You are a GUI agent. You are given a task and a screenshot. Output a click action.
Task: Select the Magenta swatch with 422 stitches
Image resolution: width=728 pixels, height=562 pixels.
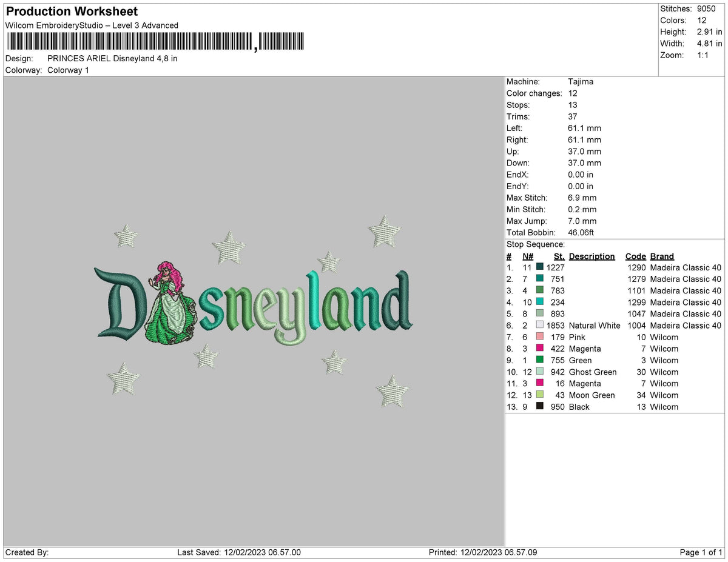540,349
